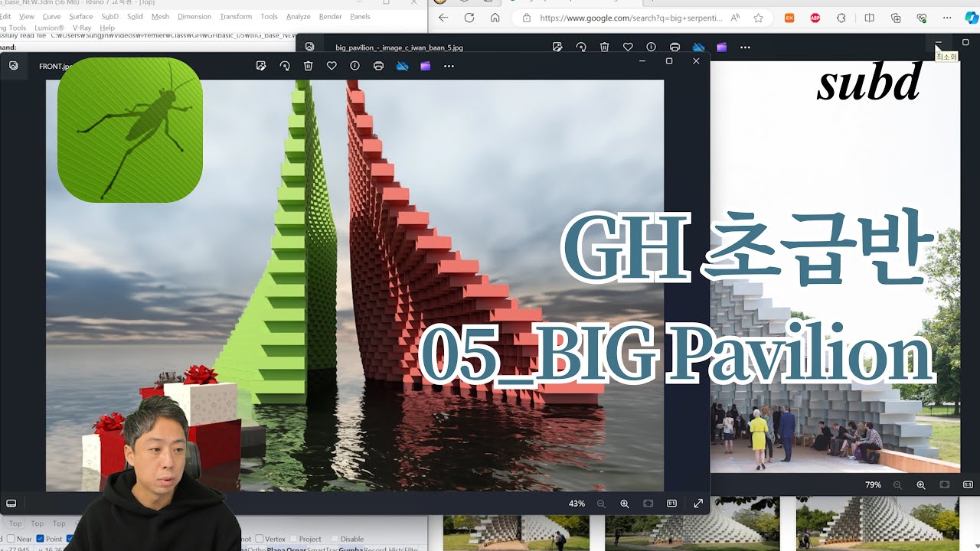The height and width of the screenshot is (551, 980).
Task: Refresh the Edge browser page
Action: tap(469, 18)
